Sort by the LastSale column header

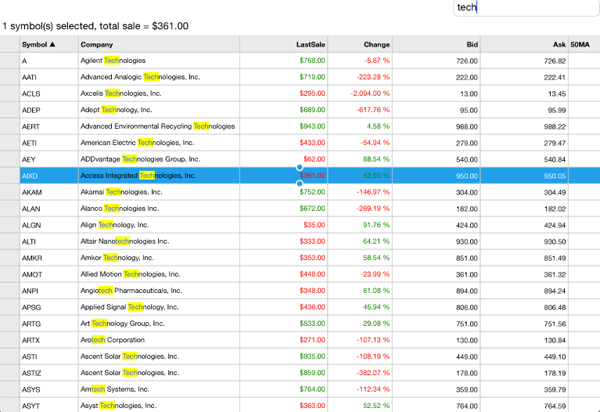click(284, 44)
